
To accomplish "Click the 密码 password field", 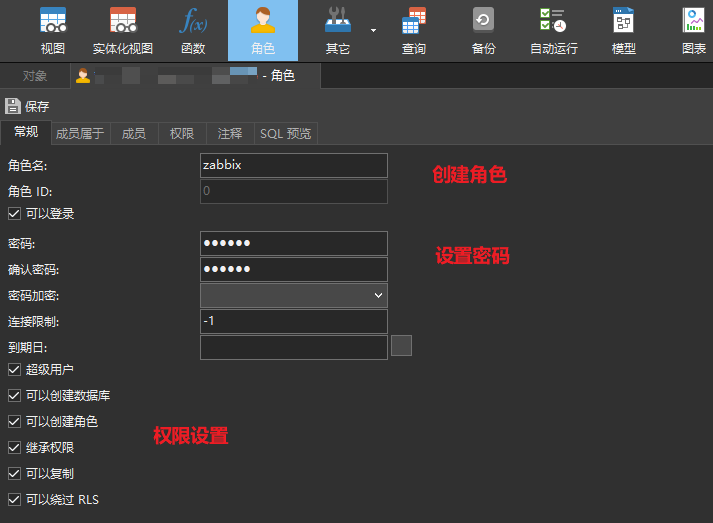I will 294,243.
